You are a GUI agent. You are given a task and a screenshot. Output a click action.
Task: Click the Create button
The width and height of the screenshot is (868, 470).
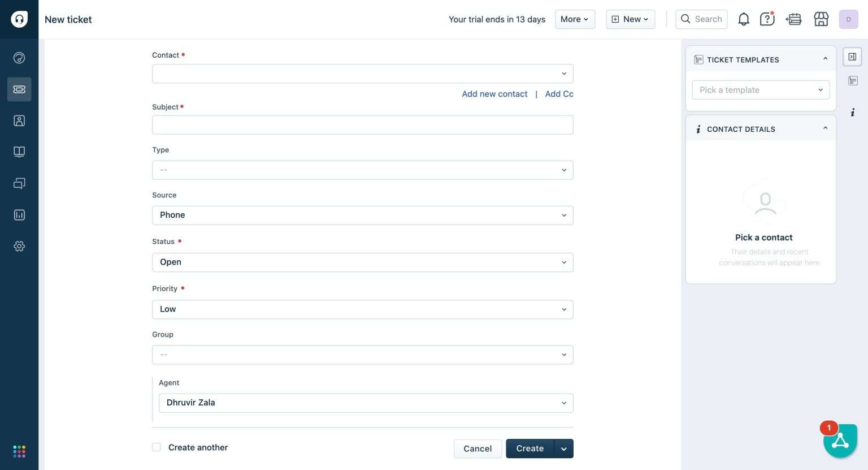(x=529, y=448)
